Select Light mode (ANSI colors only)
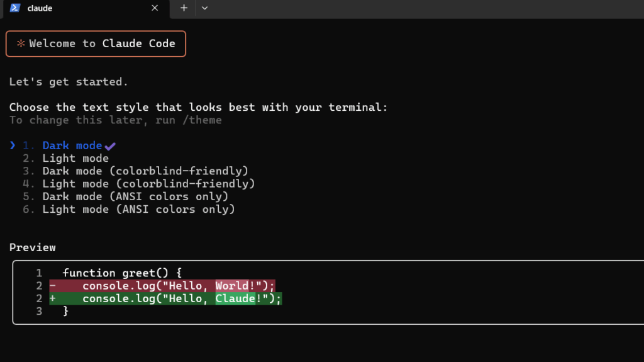The width and height of the screenshot is (644, 362). (138, 209)
